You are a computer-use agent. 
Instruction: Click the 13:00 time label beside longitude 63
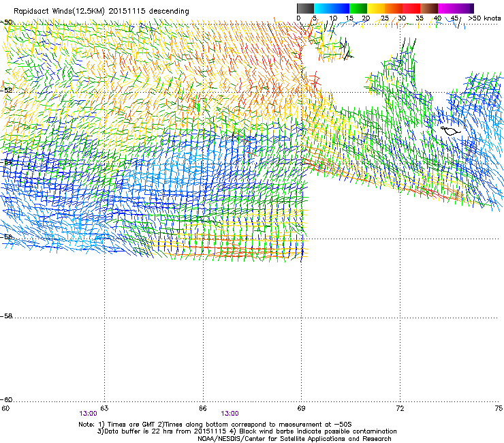click(x=88, y=414)
